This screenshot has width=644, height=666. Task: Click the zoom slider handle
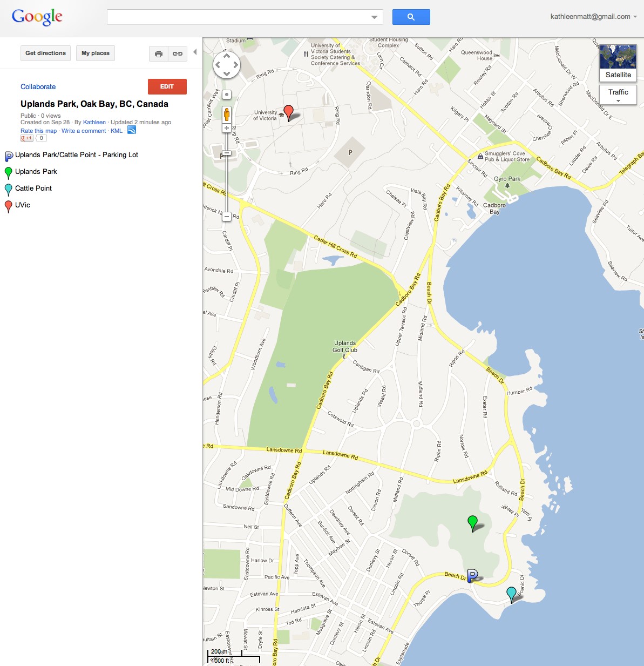tap(227, 153)
